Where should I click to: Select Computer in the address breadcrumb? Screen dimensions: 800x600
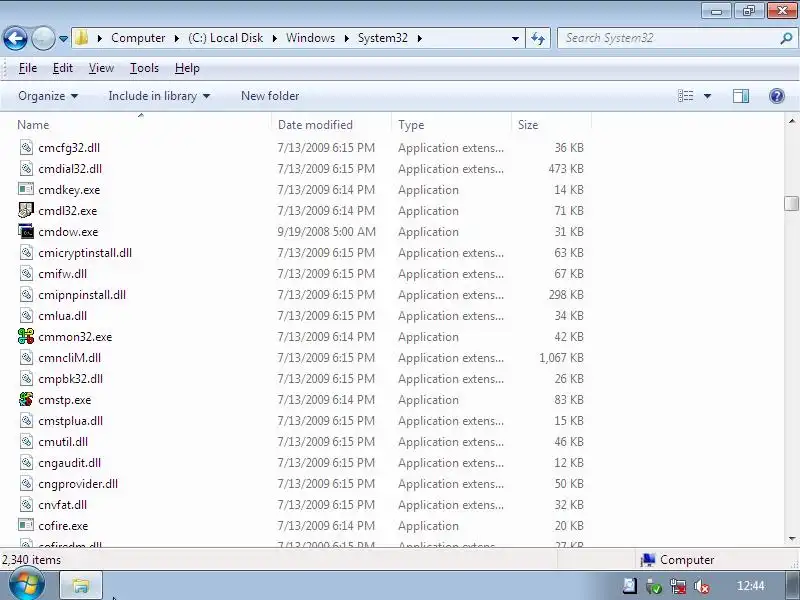coord(138,38)
